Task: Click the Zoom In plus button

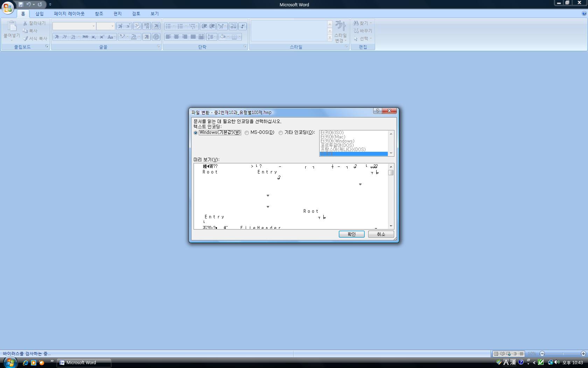Action: tap(583, 354)
